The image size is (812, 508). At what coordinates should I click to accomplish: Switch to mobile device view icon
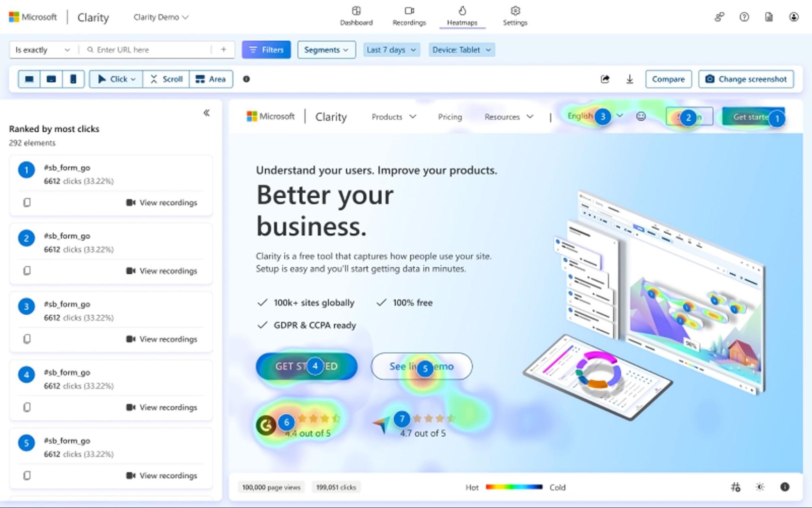[x=73, y=79]
